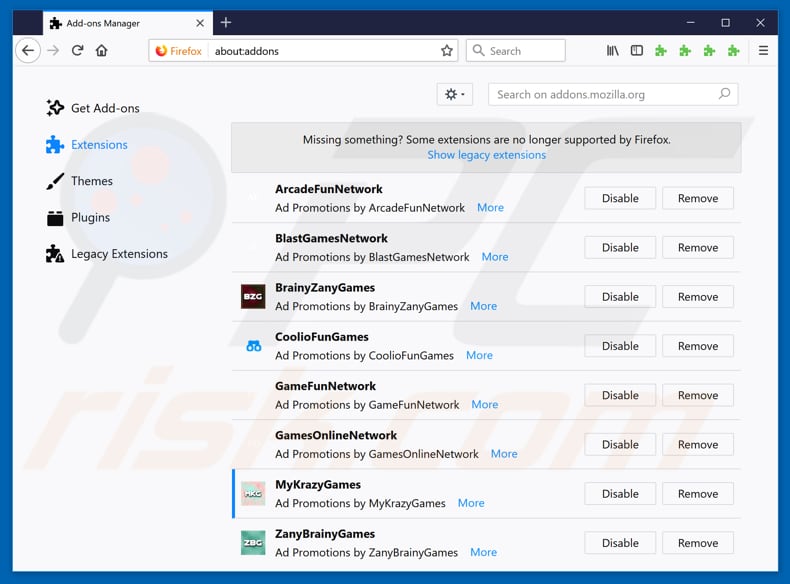Open More details for BrainyZanyGames
790x584 pixels.
483,306
